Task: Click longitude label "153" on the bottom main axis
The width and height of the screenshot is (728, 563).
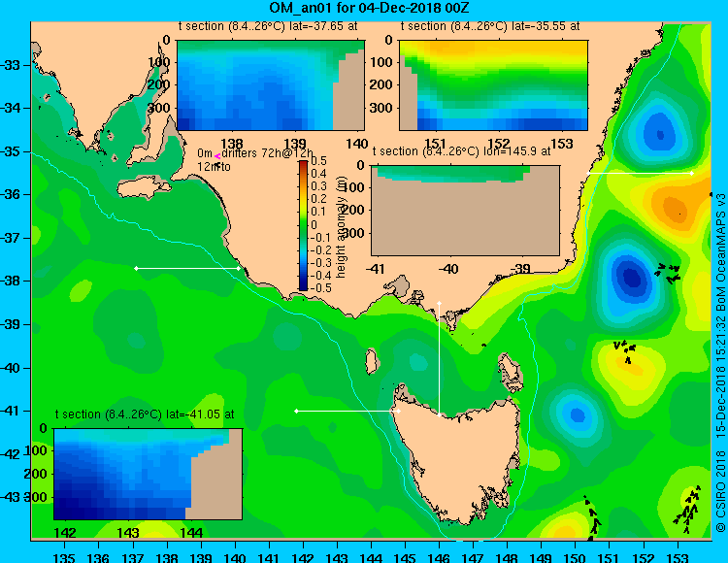Action: pyautogui.click(x=678, y=558)
